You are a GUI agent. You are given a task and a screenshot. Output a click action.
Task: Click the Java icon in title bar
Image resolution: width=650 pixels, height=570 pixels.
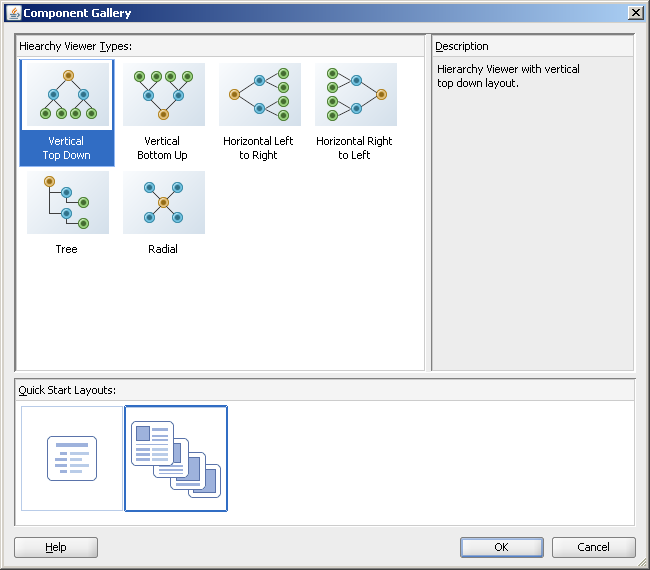click(x=14, y=13)
